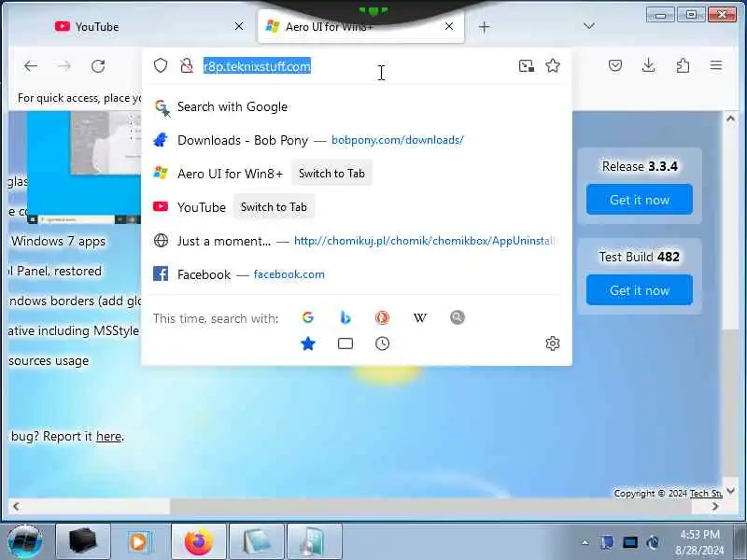The height and width of the screenshot is (560, 747).
Task: Open the Tech Stuff copyright link
Action: click(706, 494)
